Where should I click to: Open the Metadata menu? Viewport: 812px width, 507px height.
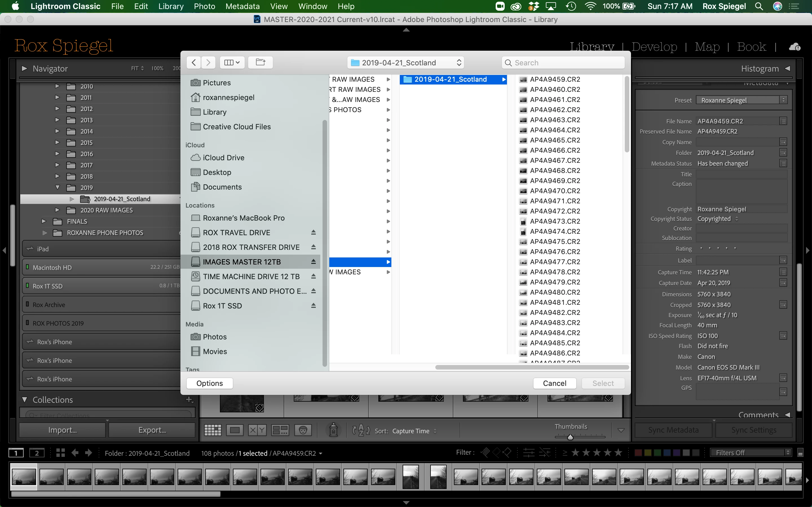tap(242, 6)
